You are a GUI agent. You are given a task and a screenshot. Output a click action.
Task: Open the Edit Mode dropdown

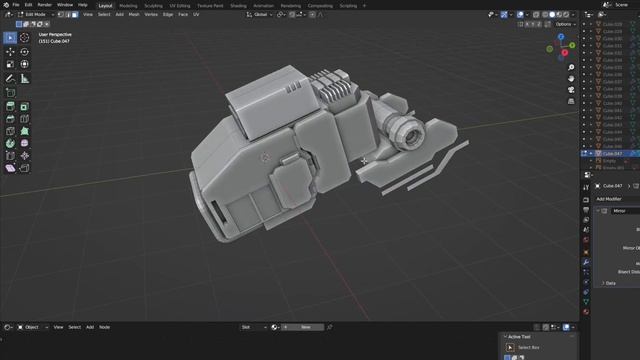[x=36, y=14]
